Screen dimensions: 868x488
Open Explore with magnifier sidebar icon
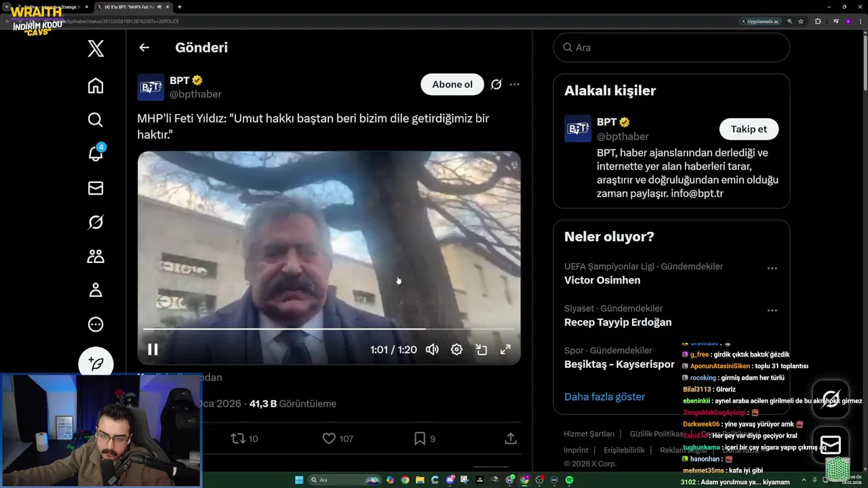(x=96, y=120)
